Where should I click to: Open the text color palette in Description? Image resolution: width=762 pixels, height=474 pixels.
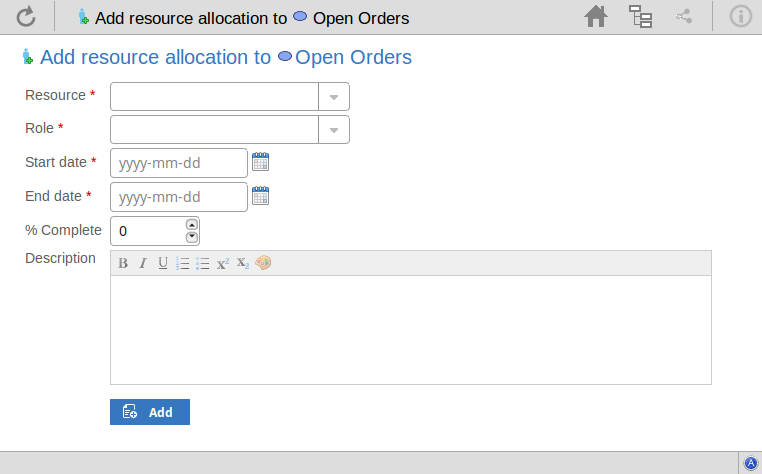pyautogui.click(x=263, y=263)
